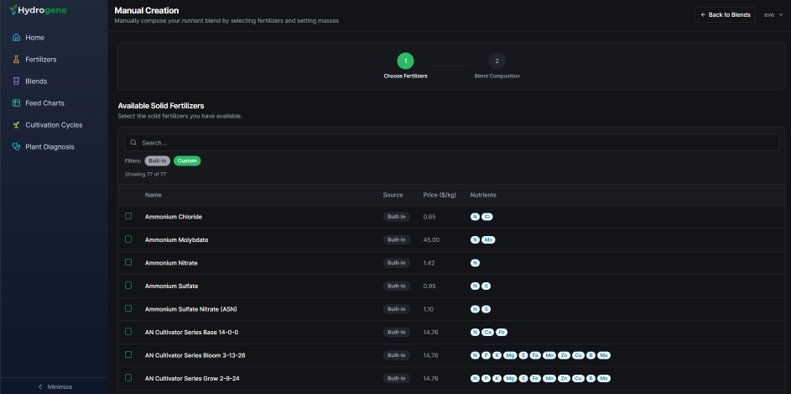
Task: Open the eve user dropdown
Action: tap(773, 15)
